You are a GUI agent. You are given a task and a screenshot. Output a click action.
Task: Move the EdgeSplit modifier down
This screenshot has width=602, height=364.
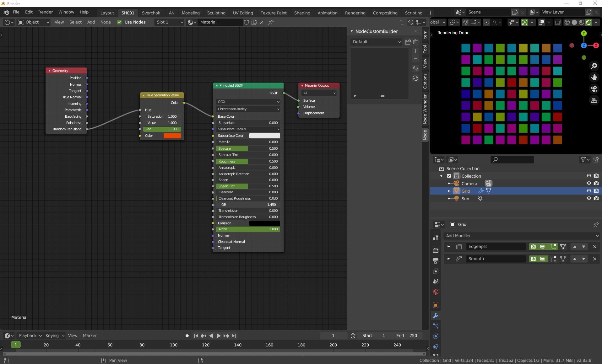pyautogui.click(x=583, y=247)
